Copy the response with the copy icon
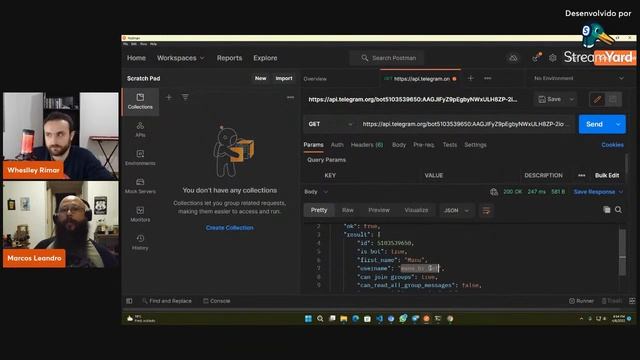Image resolution: width=640 pixels, height=360 pixels. pos(607,210)
